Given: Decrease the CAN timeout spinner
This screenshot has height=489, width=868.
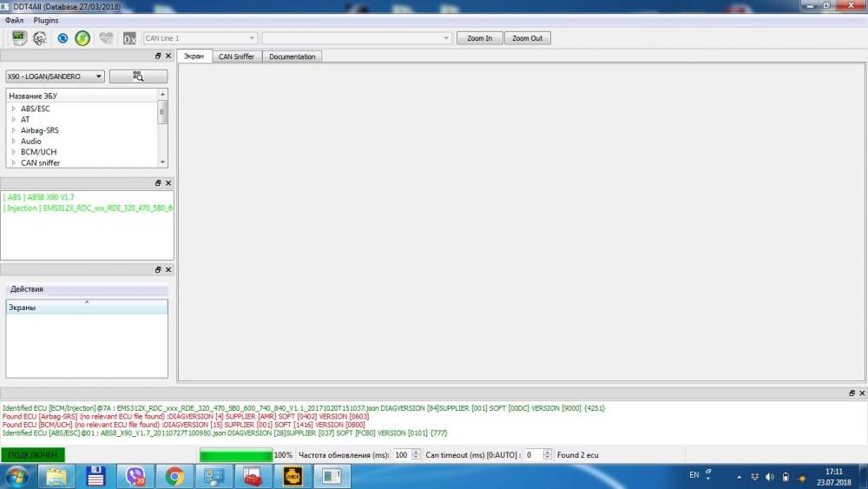Looking at the screenshot, I should (x=548, y=459).
